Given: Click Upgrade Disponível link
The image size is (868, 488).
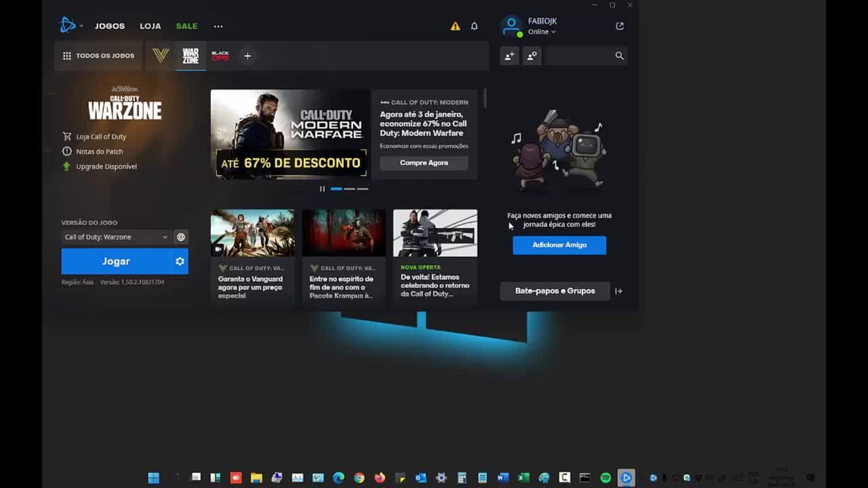Looking at the screenshot, I should pos(100,166).
